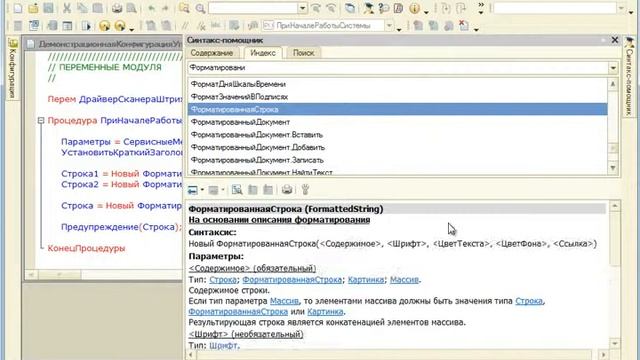Click the index list vertical scrollbar down arrow
The image size is (640, 360).
[613, 168]
